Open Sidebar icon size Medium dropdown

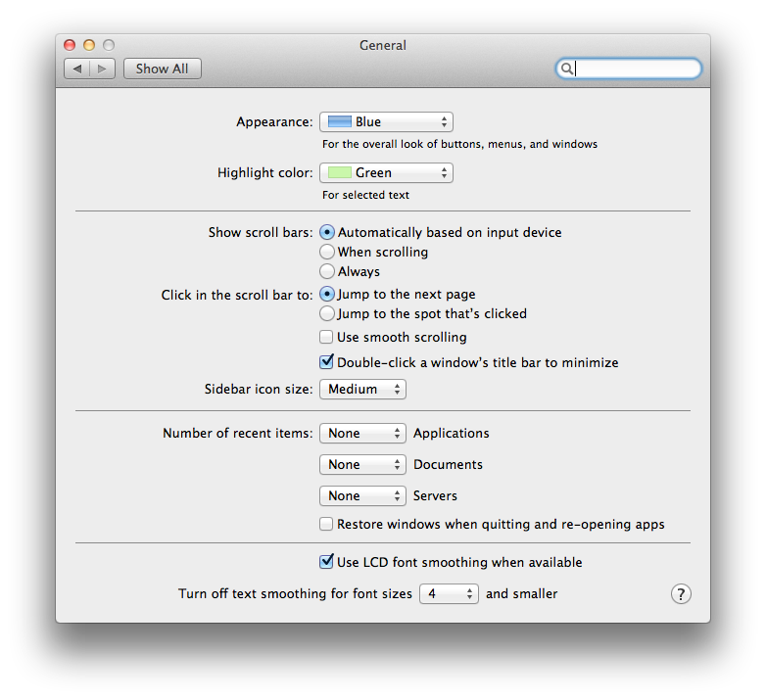click(363, 390)
